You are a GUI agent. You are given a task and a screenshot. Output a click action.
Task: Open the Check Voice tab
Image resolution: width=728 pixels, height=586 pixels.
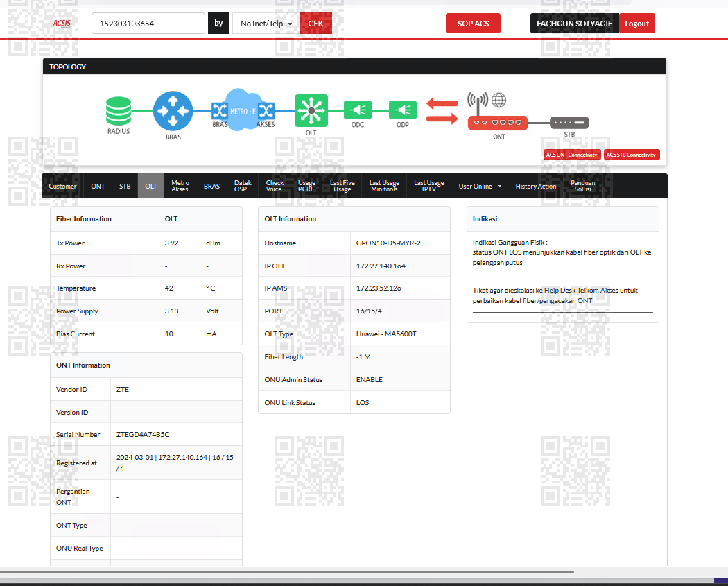click(x=275, y=186)
